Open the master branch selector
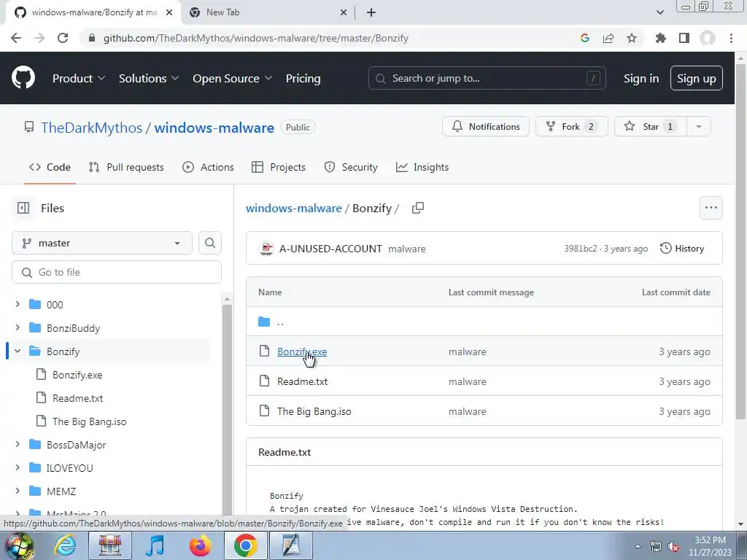This screenshot has width=747, height=560. (x=102, y=243)
